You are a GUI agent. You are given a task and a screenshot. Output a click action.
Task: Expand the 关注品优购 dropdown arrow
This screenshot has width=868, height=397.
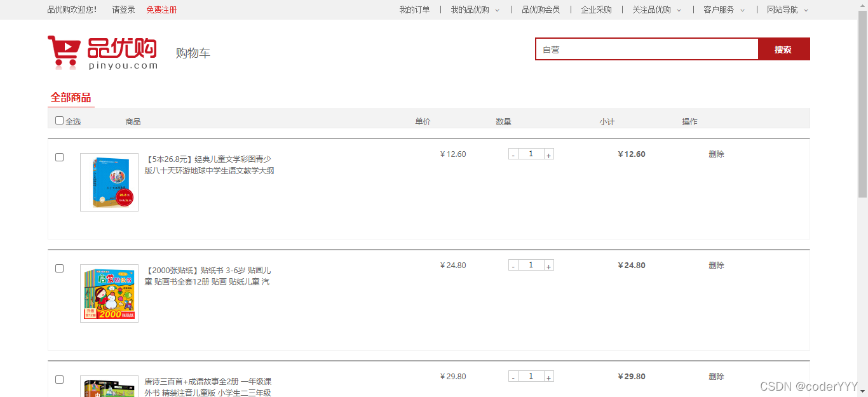(679, 10)
